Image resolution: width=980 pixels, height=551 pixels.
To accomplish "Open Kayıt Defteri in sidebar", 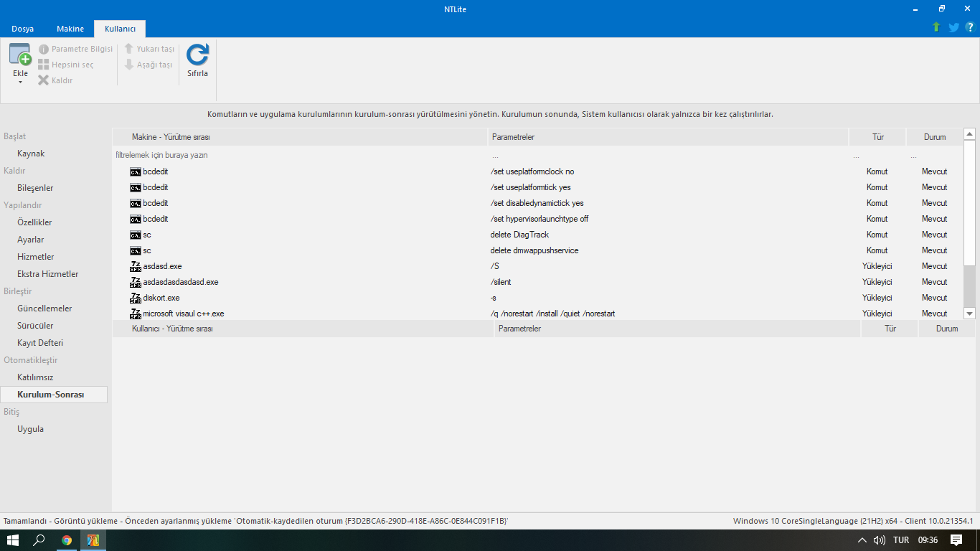I will point(40,343).
